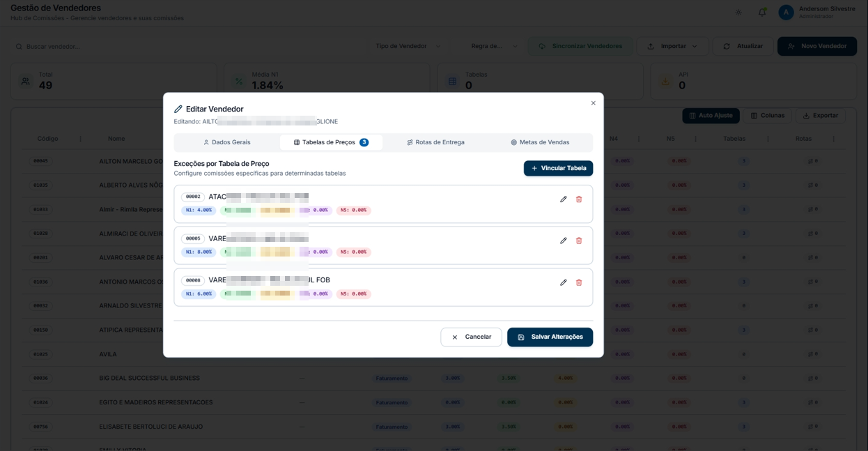This screenshot has width=868, height=451.
Task: Click the Faturamento badge in EGITO row
Action: tap(392, 403)
